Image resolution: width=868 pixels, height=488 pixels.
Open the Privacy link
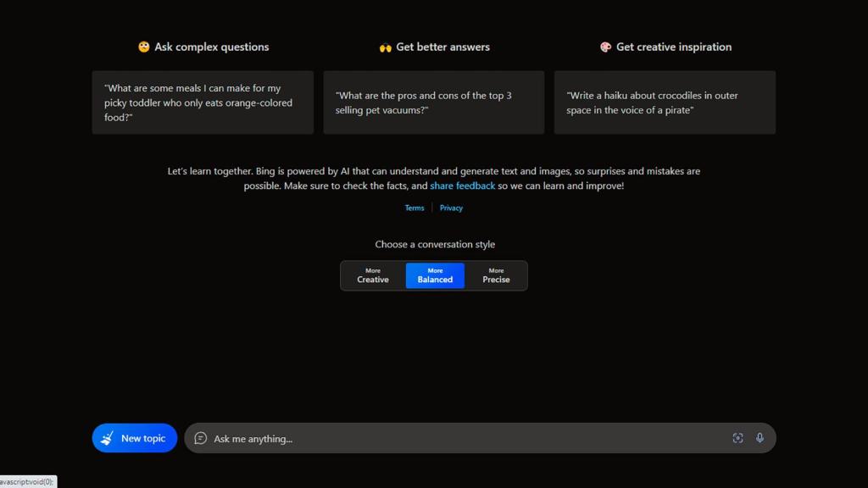451,208
